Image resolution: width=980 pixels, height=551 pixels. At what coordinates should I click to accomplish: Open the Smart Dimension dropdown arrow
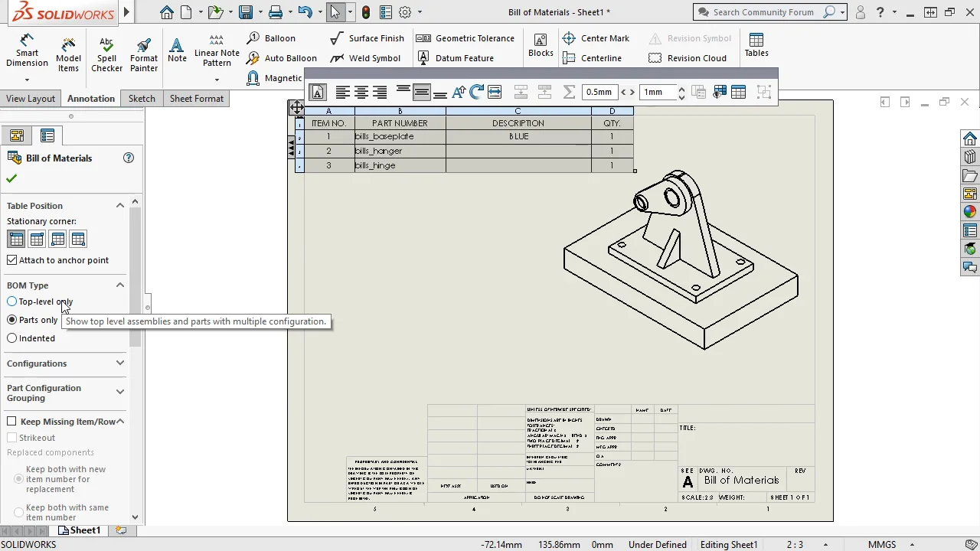tap(27, 80)
